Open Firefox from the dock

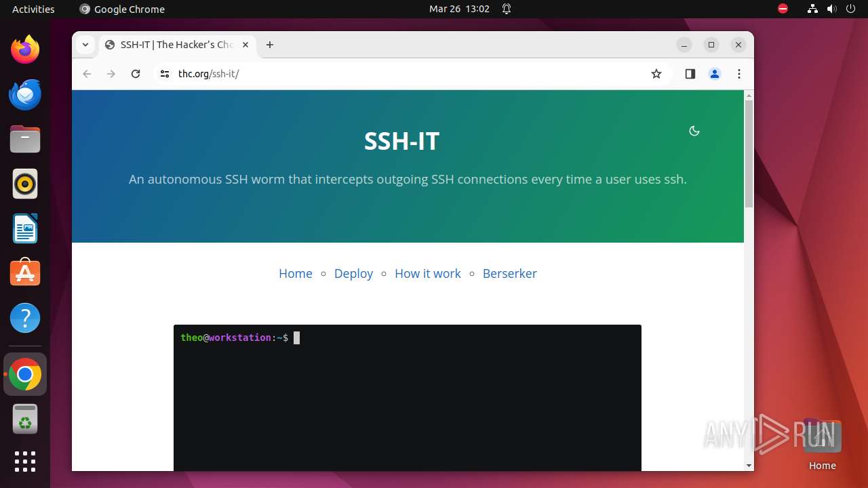click(25, 49)
